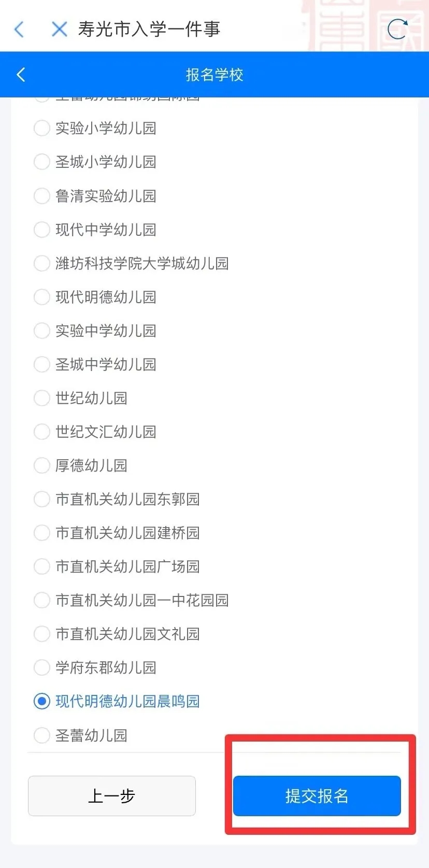Choose 现代明德幼儿园 radio option
Image resolution: width=429 pixels, height=868 pixels.
[41, 297]
